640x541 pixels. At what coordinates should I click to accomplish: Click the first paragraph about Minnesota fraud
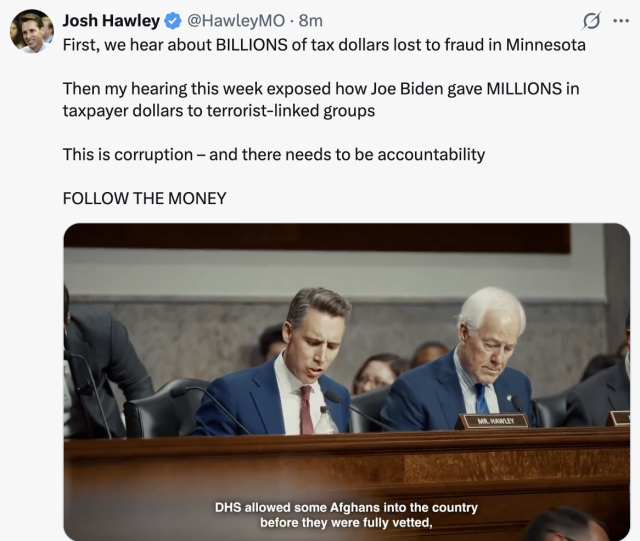[x=324, y=45]
